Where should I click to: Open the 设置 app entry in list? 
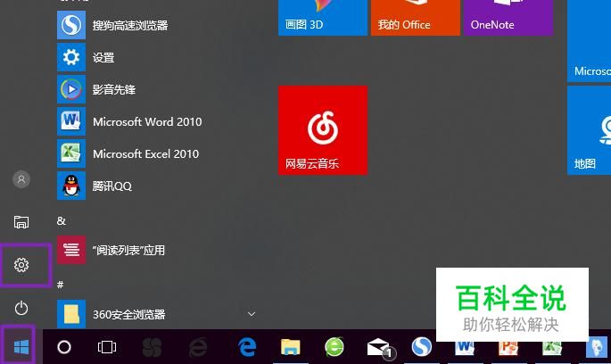[156, 57]
